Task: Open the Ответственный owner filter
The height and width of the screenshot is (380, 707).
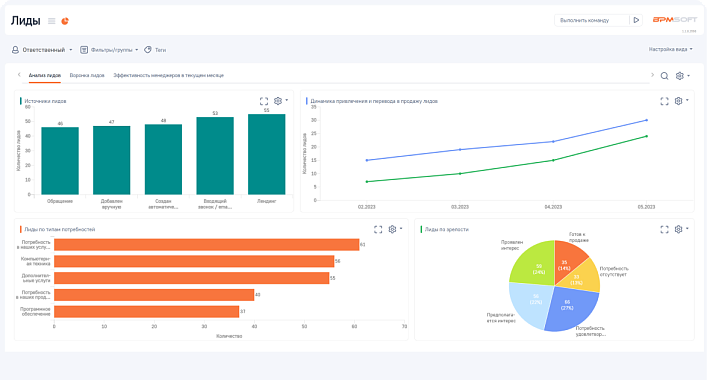Action: pos(42,50)
